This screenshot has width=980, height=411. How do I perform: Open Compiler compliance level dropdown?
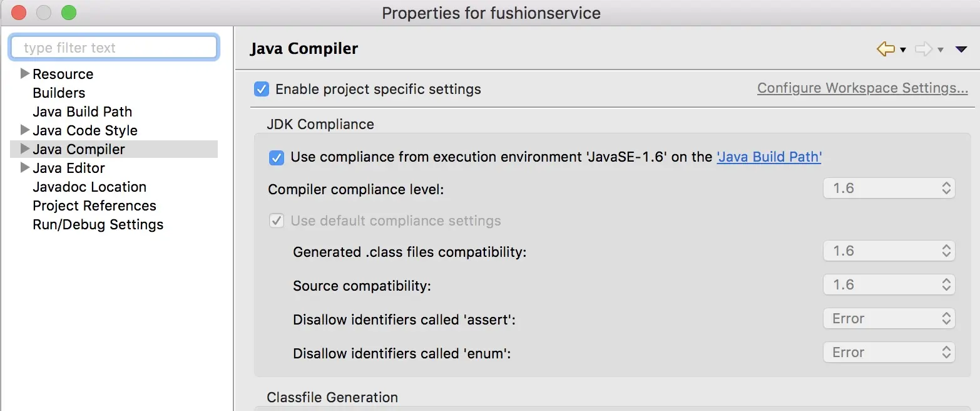[889, 188]
